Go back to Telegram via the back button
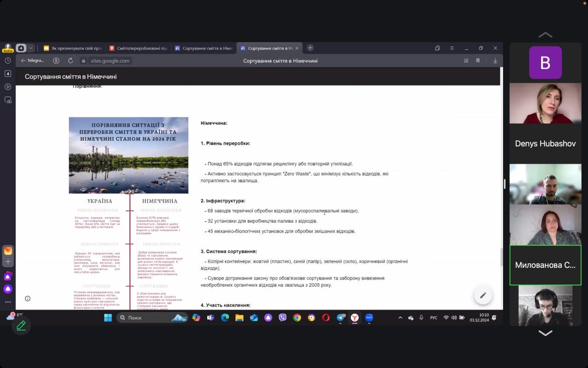The image size is (588, 368). coord(32,61)
